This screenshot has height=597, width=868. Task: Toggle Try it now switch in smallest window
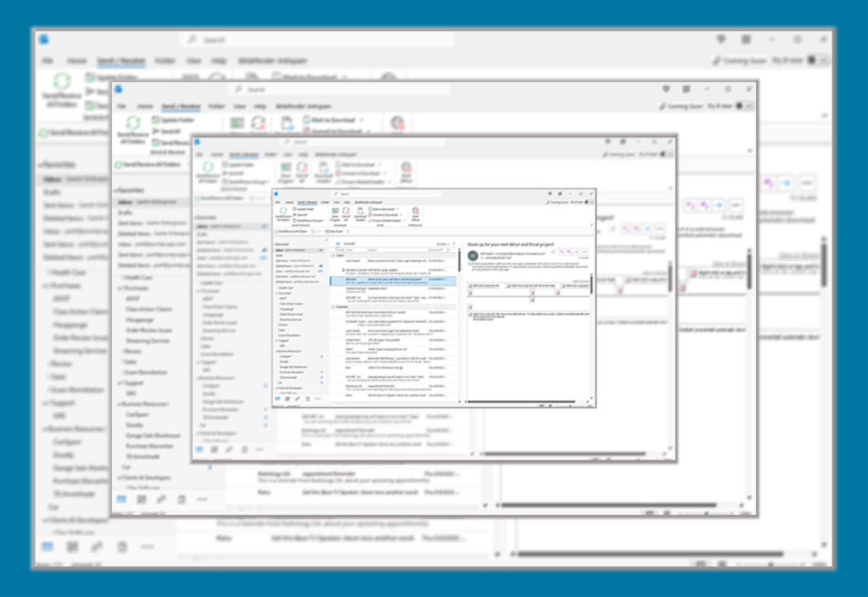[x=589, y=202]
